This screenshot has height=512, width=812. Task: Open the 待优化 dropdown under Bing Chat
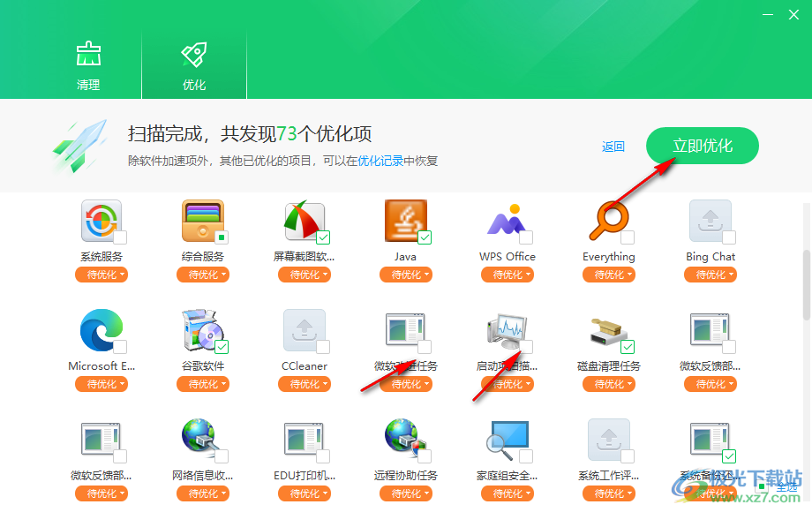pos(710,275)
